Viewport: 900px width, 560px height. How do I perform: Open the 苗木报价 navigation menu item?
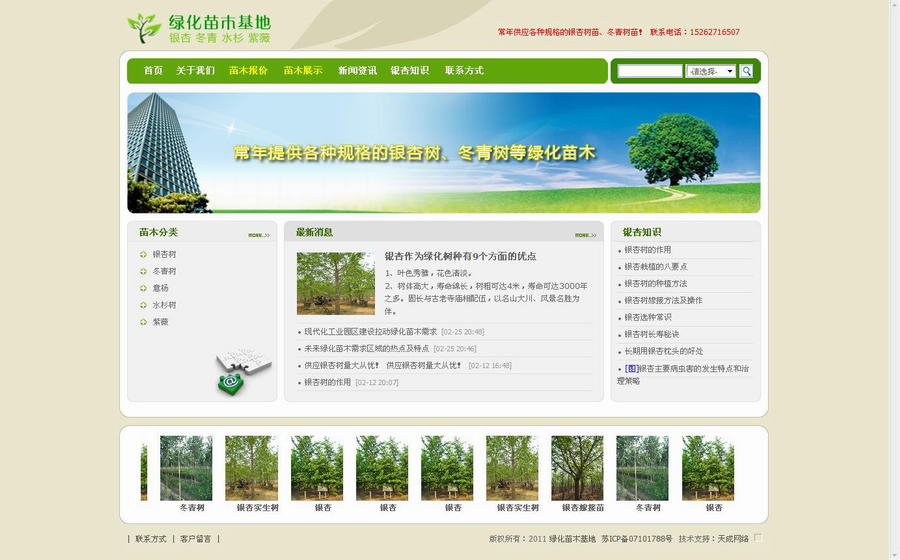click(248, 71)
